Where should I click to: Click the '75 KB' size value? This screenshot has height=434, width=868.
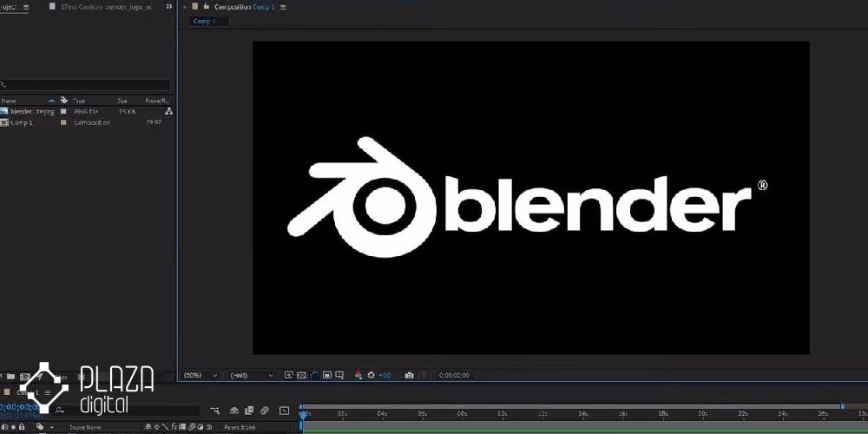pyautogui.click(x=128, y=111)
